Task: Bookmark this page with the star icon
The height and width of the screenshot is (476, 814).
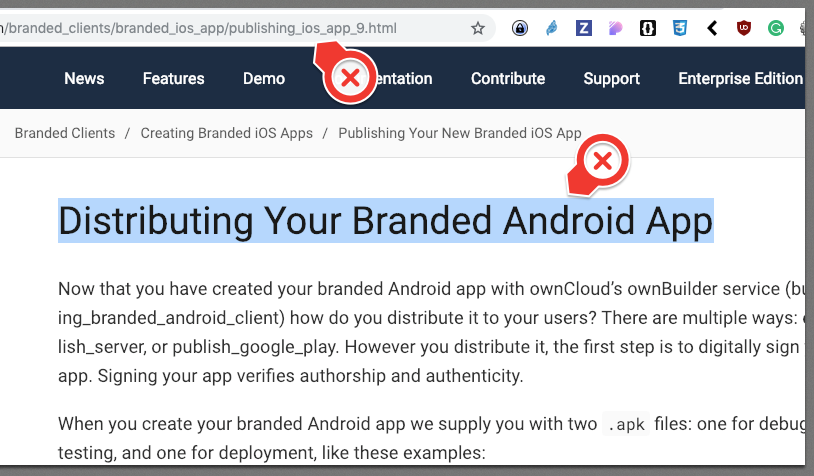Action: coord(478,28)
